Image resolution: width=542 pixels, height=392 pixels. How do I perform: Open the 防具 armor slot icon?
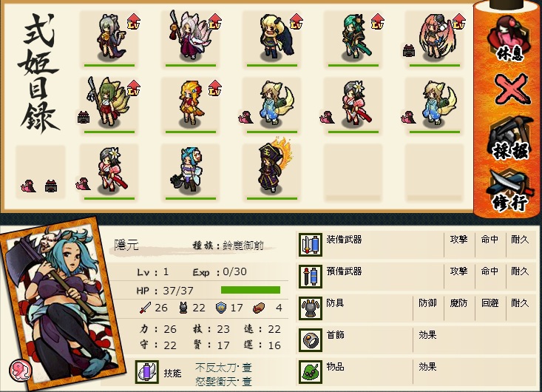tap(311, 308)
